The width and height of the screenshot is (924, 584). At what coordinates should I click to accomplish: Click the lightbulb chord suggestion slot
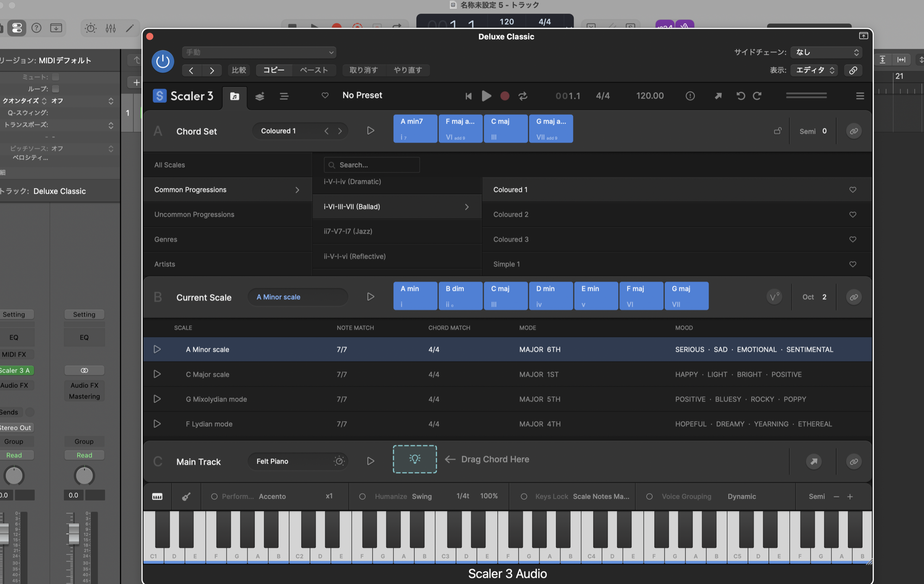tap(415, 459)
